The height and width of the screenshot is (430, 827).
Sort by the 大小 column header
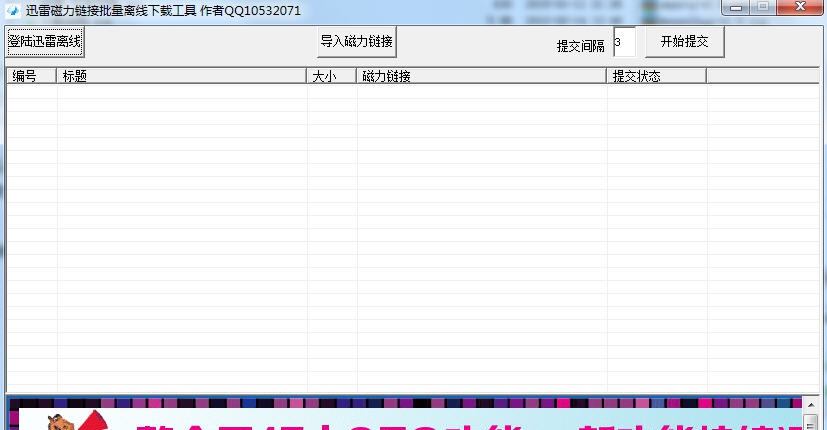pos(331,76)
